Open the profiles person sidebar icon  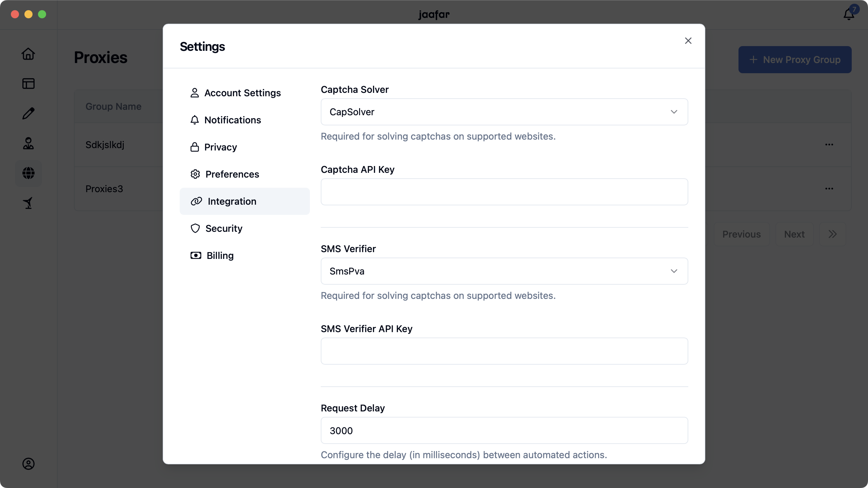[x=28, y=143]
